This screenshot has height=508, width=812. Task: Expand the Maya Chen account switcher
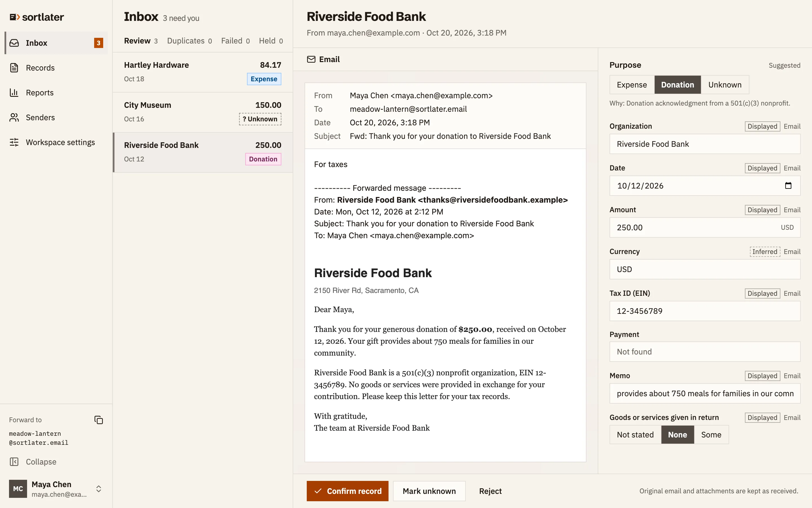click(99, 489)
